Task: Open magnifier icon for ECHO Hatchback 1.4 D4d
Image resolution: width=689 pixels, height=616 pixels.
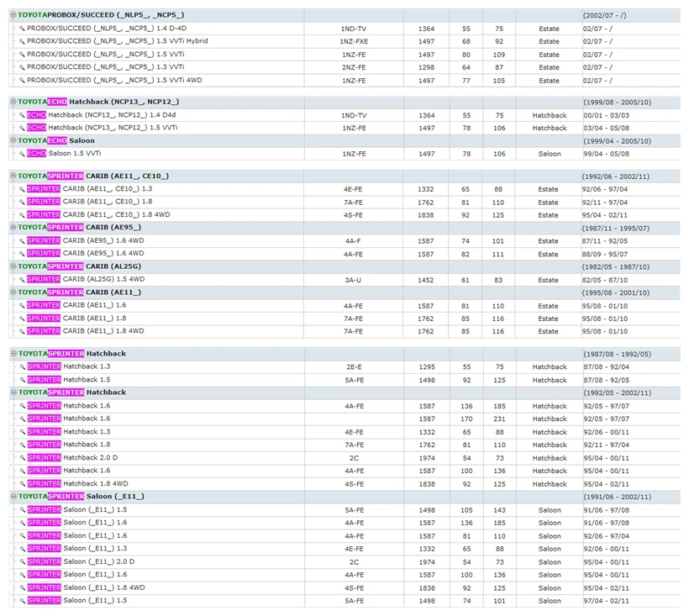Action: [x=22, y=115]
